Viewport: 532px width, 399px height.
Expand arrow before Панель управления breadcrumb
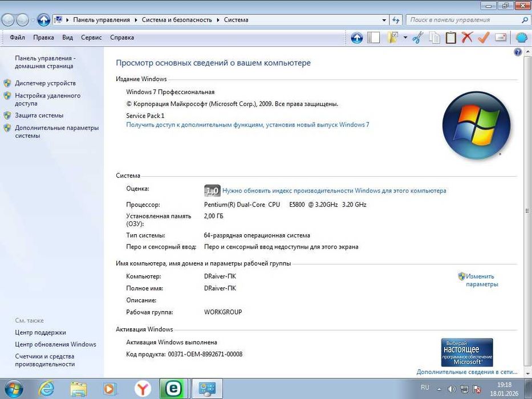pyautogui.click(x=67, y=20)
